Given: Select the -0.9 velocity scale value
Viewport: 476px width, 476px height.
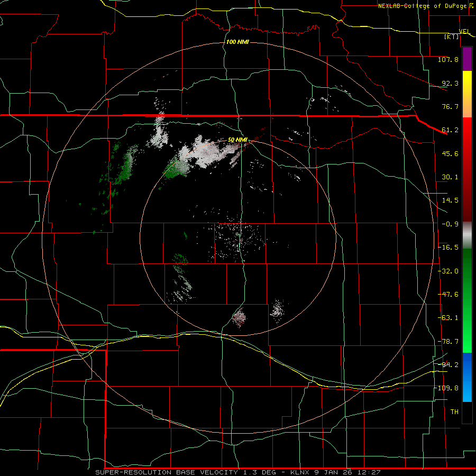Looking at the screenshot, I should pos(450,224).
